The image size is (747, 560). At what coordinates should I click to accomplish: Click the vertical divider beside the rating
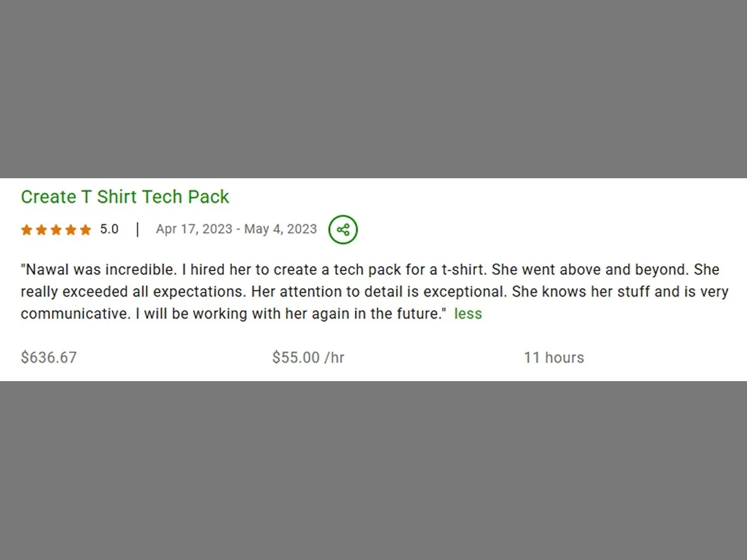coord(138,229)
